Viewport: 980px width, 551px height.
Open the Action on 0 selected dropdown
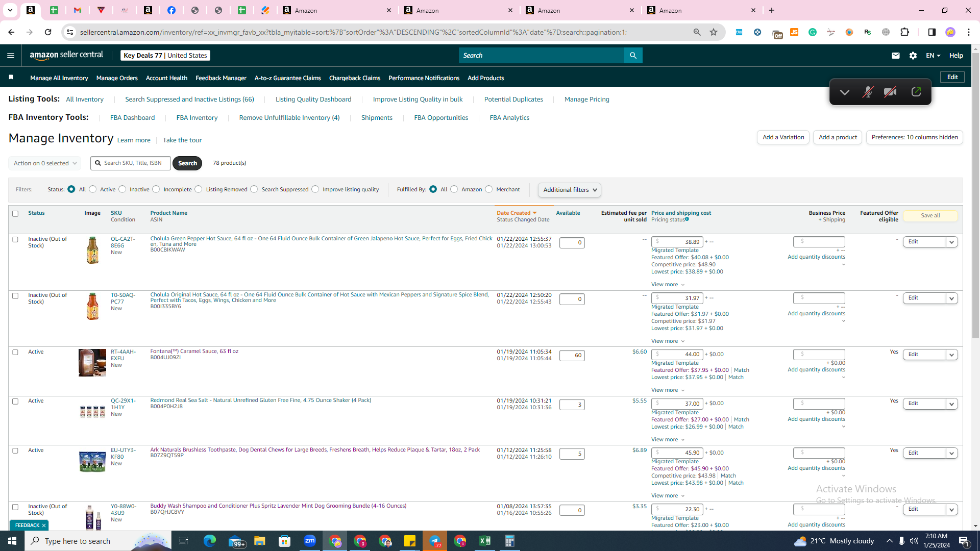[45, 163]
